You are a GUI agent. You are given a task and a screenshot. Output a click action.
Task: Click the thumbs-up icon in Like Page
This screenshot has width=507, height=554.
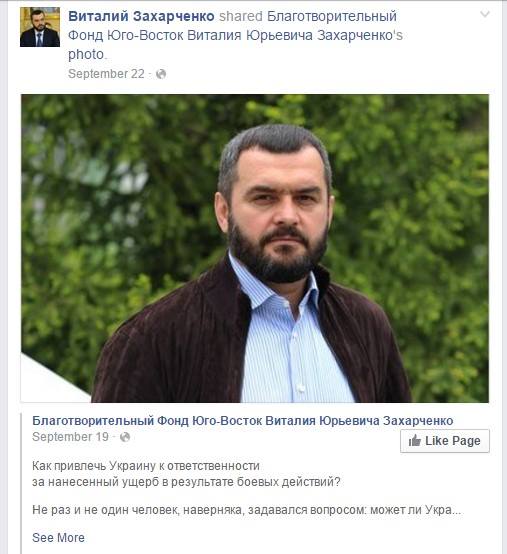tap(414, 441)
